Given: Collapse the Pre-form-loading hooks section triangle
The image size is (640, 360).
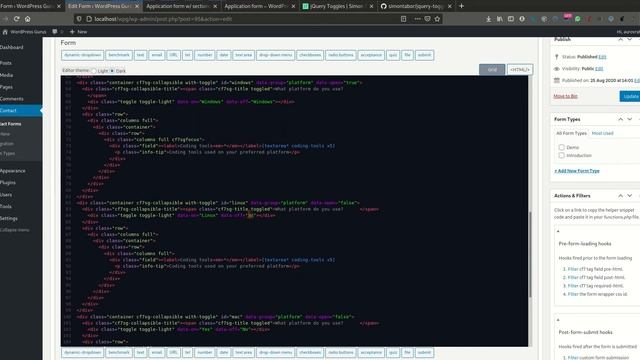Looking at the screenshot, I should pyautogui.click(x=558, y=231).
